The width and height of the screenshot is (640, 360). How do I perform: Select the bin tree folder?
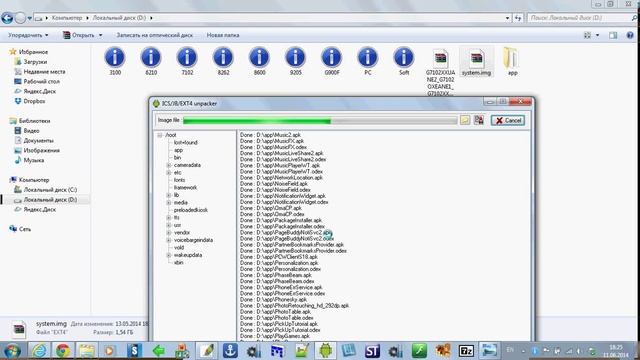(177, 158)
